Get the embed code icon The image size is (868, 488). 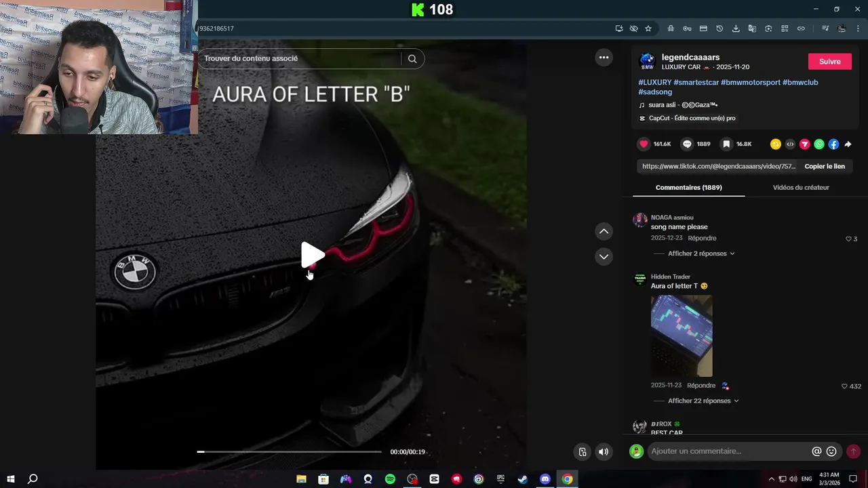point(790,144)
